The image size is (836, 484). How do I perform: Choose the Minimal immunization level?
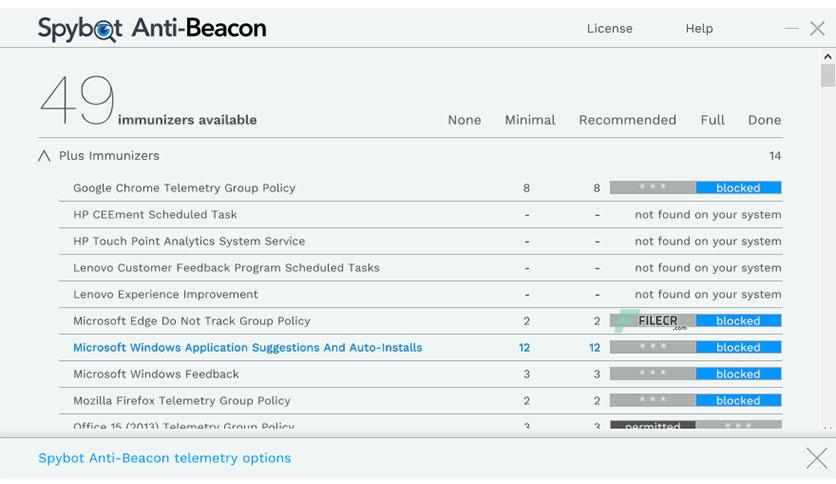coord(530,120)
